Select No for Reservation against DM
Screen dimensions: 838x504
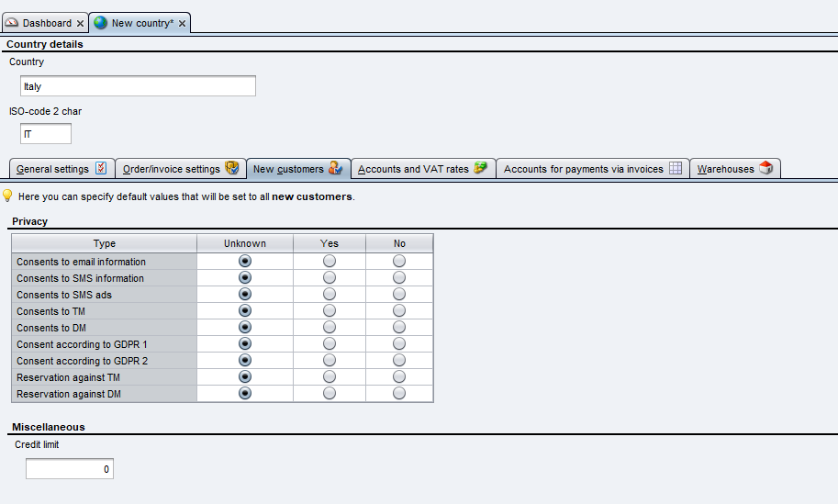click(399, 394)
